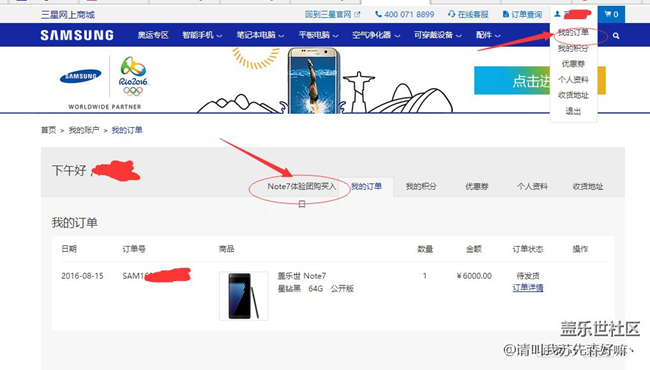Click the user account icon in top bar
This screenshot has height=370, width=650.
(558, 14)
